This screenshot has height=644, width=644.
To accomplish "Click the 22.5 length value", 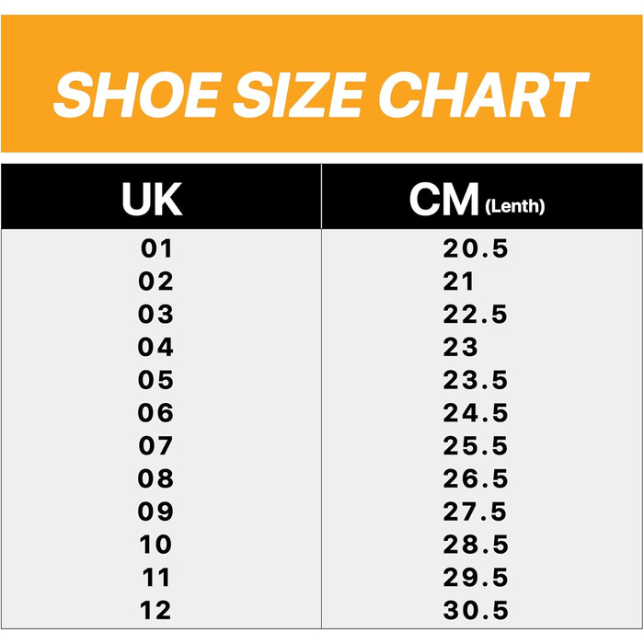I will click(x=476, y=315).
